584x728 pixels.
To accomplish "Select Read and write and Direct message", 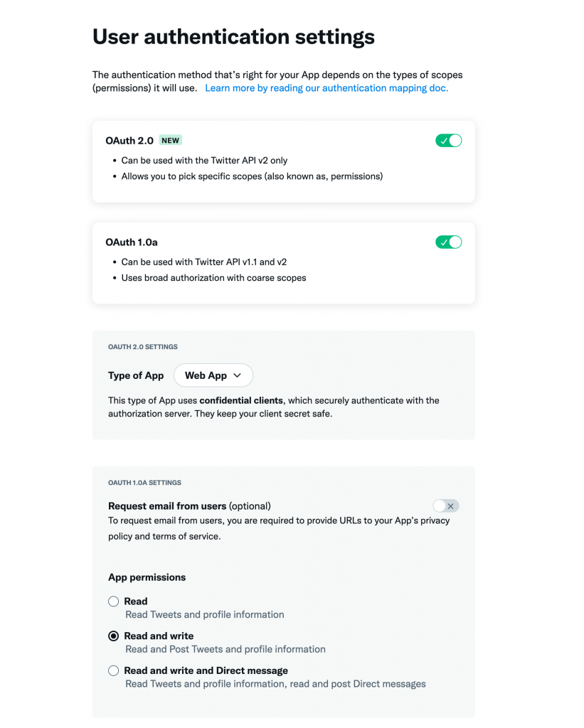I will click(x=113, y=670).
